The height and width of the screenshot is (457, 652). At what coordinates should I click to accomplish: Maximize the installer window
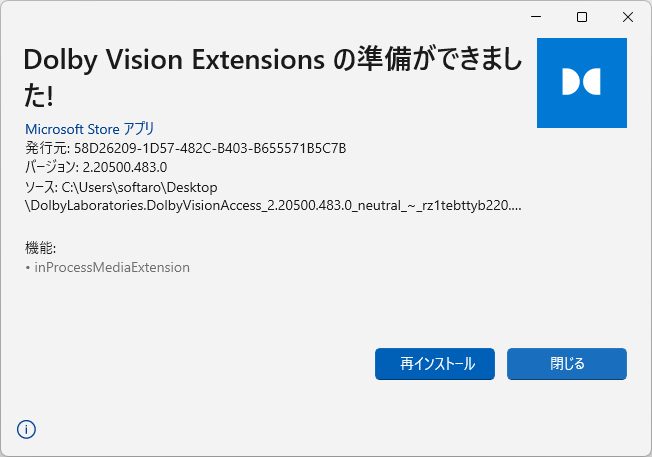[582, 17]
